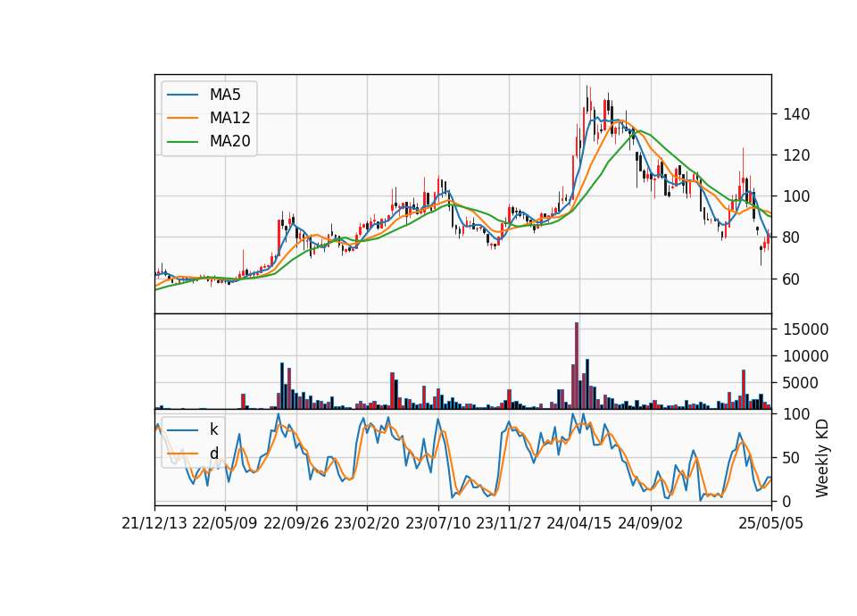Click the tallest volume bar above 15000
The height and width of the screenshot is (616, 857).
(577, 366)
